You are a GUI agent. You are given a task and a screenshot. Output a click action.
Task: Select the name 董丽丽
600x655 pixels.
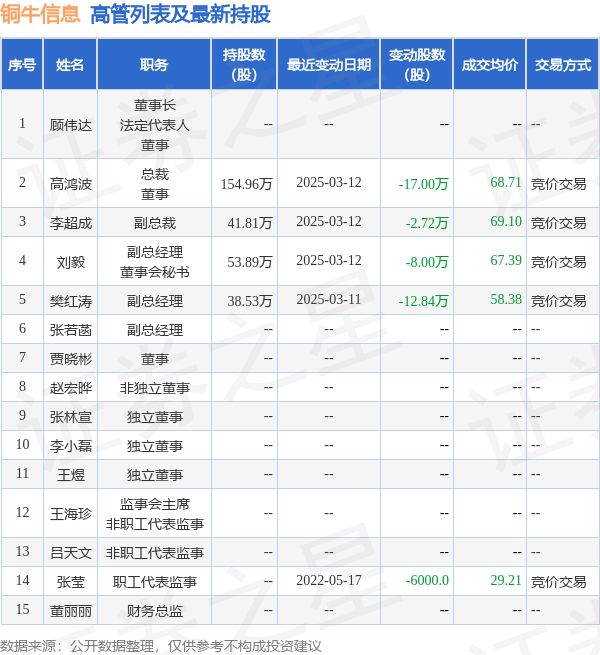point(71,611)
